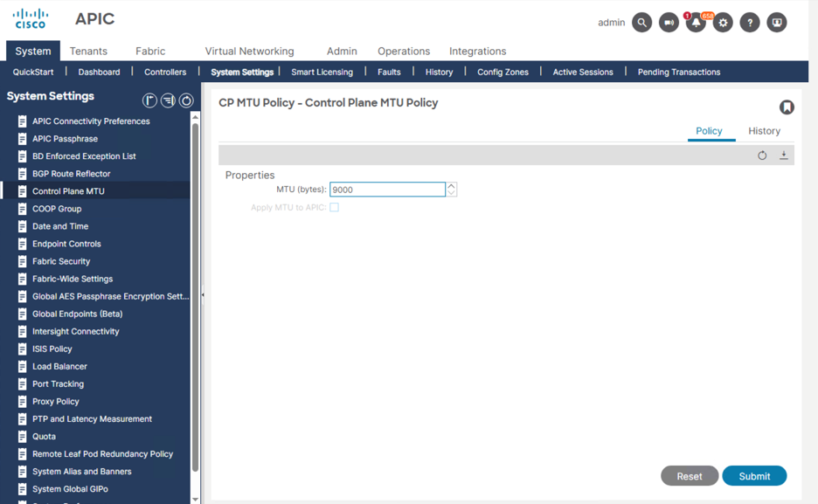Viewport: 818px width, 504px height.
Task: Click the System Settings refresh circle icon
Action: pos(186,100)
